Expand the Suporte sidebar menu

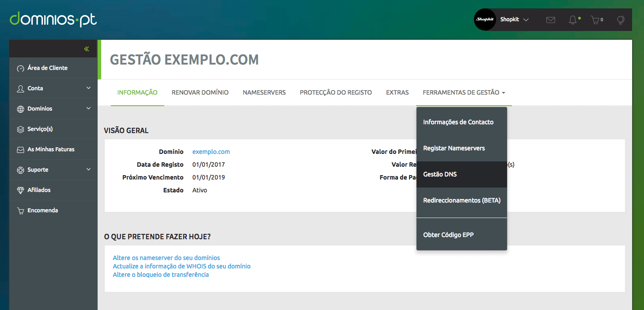pos(53,170)
